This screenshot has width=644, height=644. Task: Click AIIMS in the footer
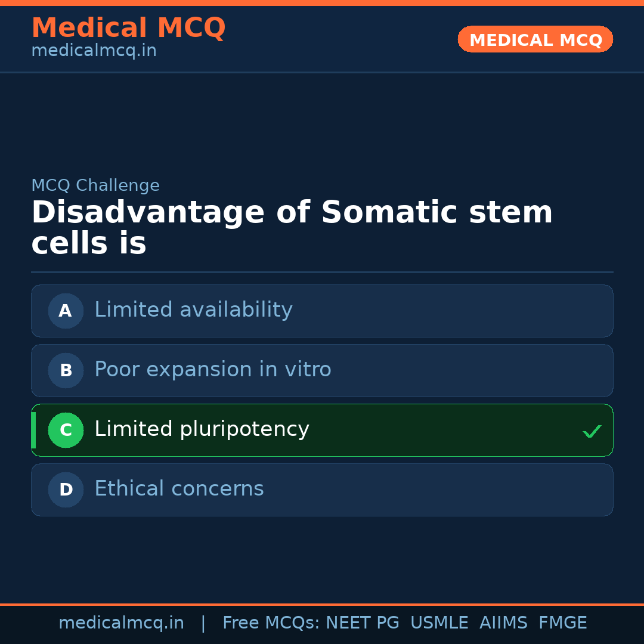503,623
